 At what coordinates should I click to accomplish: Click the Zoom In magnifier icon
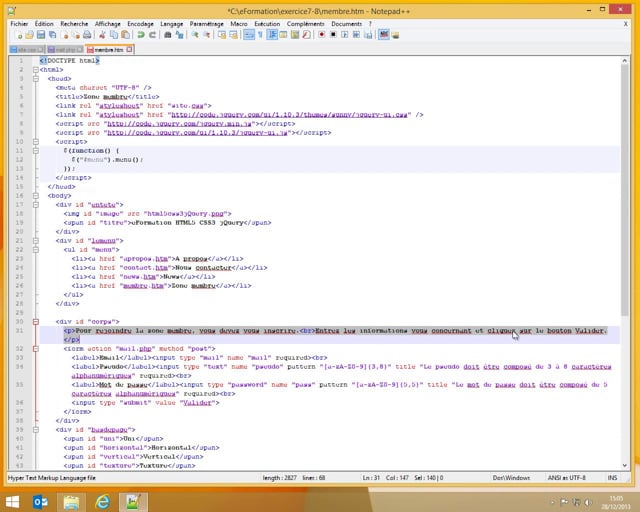[x=195, y=35]
